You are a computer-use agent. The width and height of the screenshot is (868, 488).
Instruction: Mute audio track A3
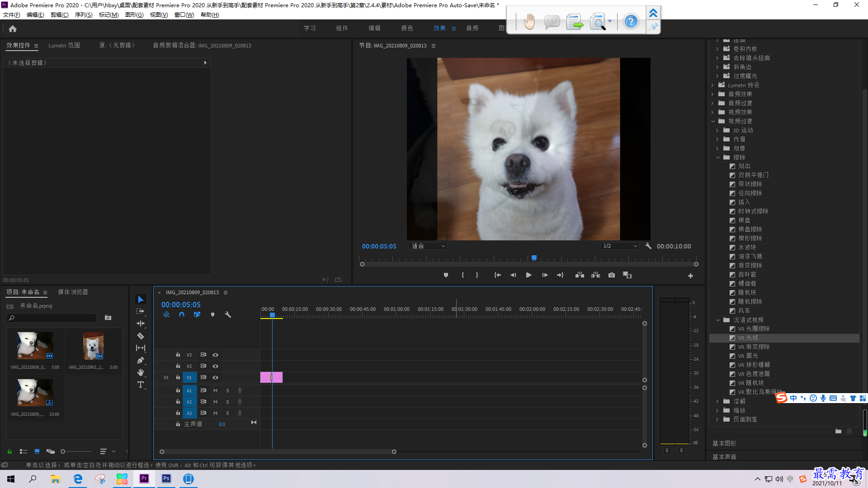pos(215,413)
